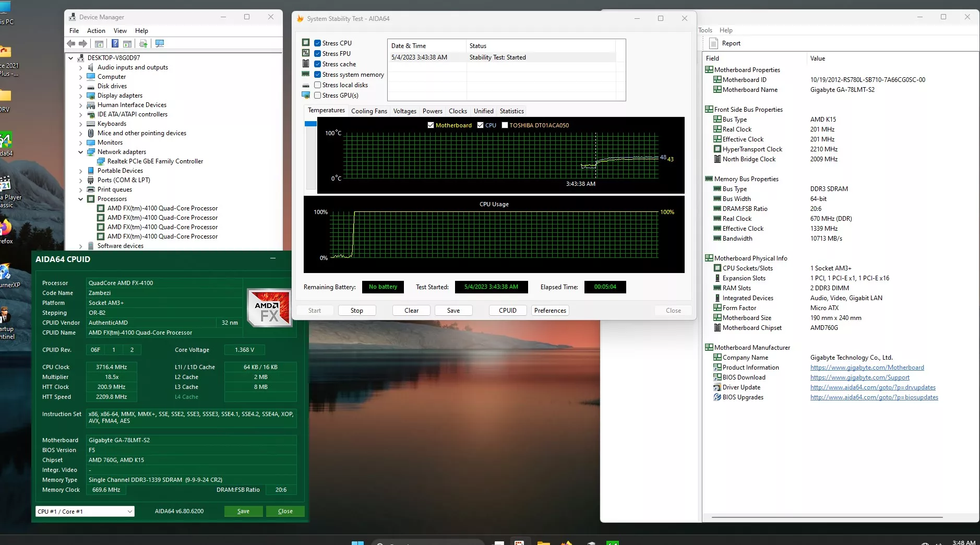
Task: Select the first AMD FX(tm)-4100 Quad-Core Processor entry
Action: [162, 208]
